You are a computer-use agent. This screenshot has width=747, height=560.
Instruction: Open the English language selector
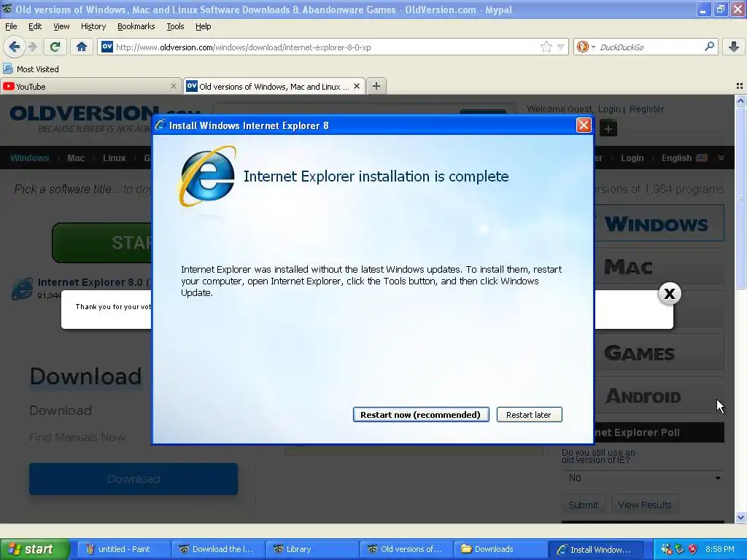[684, 158]
